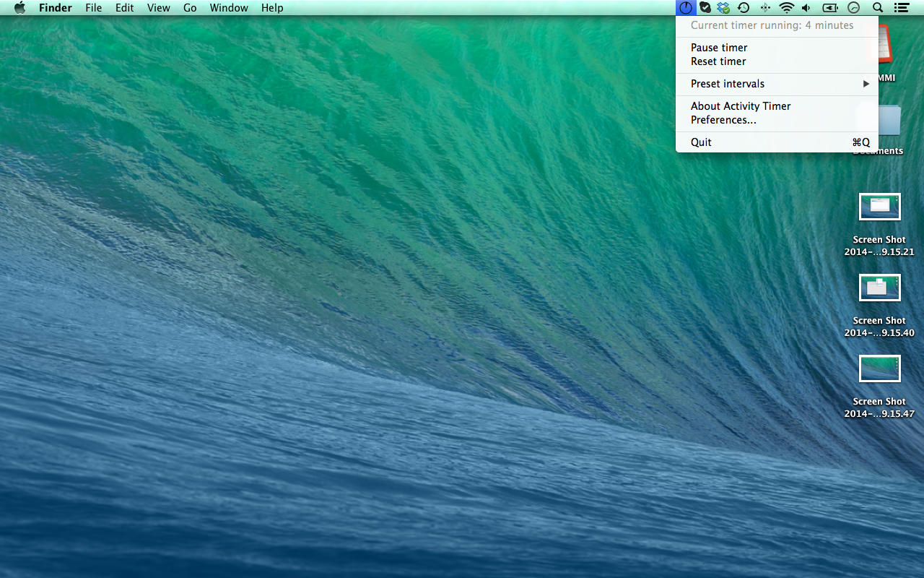Click the file name ending 9.15.40
Viewport: 924px width, 578px height.
[879, 327]
